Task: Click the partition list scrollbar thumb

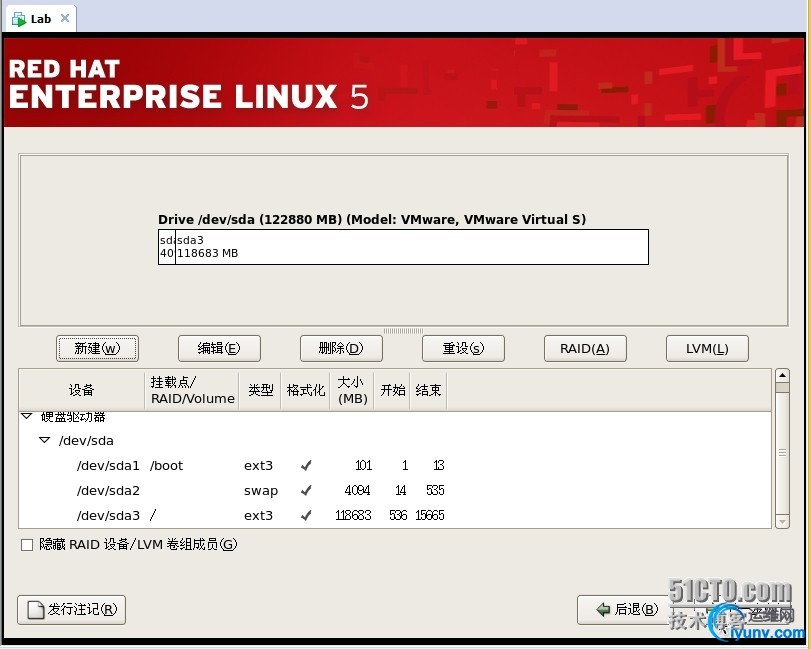Action: (x=782, y=452)
